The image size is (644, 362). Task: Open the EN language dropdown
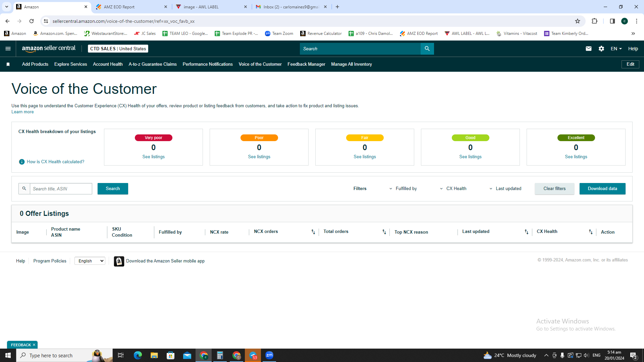(x=616, y=49)
